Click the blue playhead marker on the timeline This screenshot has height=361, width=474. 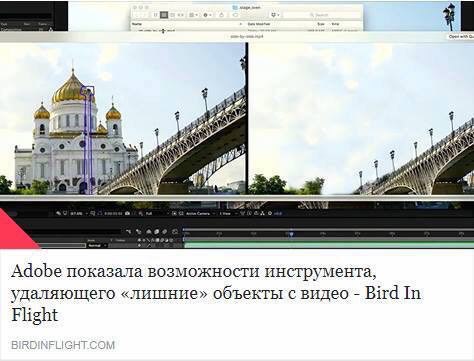[291, 234]
